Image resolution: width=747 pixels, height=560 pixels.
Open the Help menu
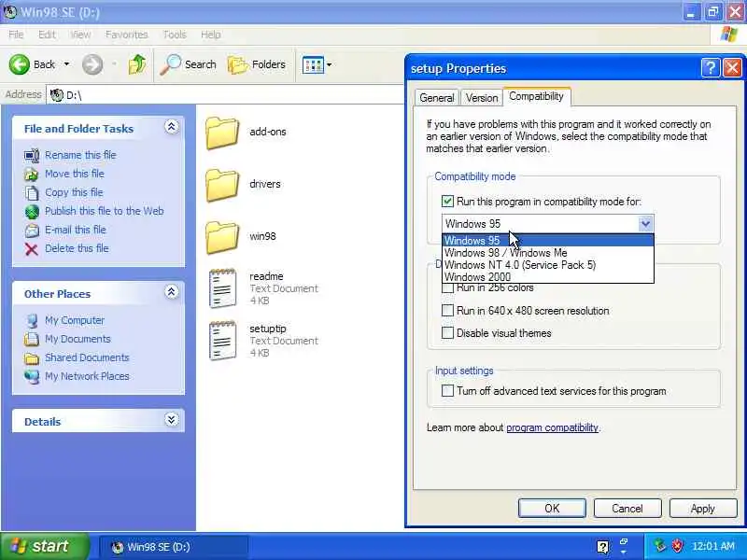click(x=211, y=35)
